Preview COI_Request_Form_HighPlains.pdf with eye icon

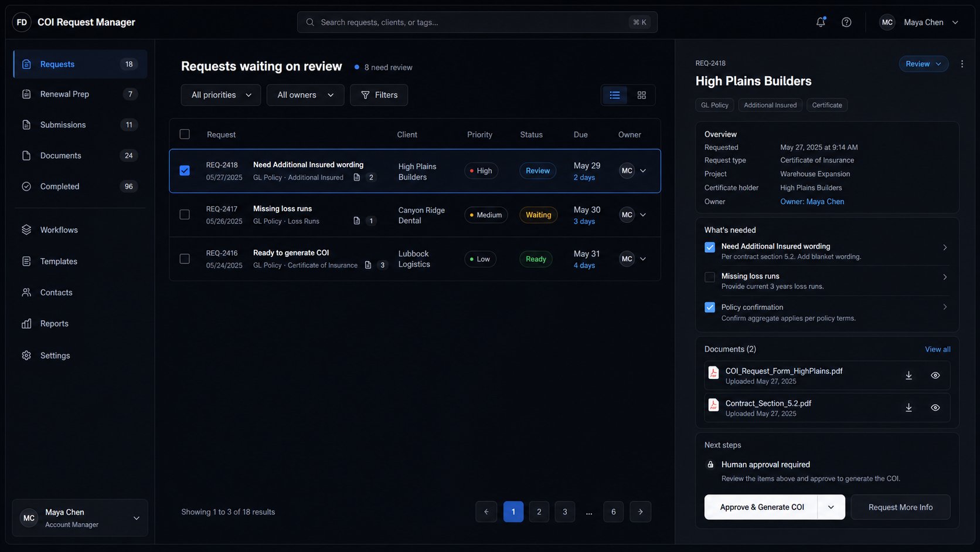[935, 375]
